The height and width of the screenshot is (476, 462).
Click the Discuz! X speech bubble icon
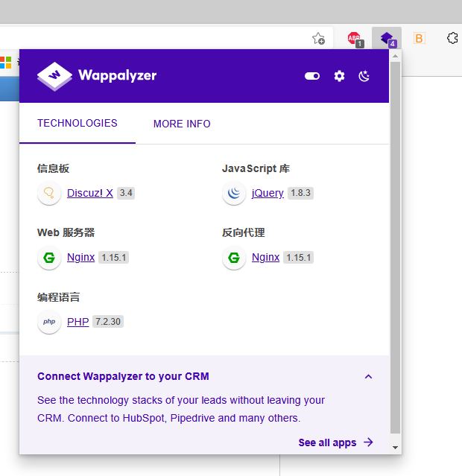pyautogui.click(x=49, y=193)
